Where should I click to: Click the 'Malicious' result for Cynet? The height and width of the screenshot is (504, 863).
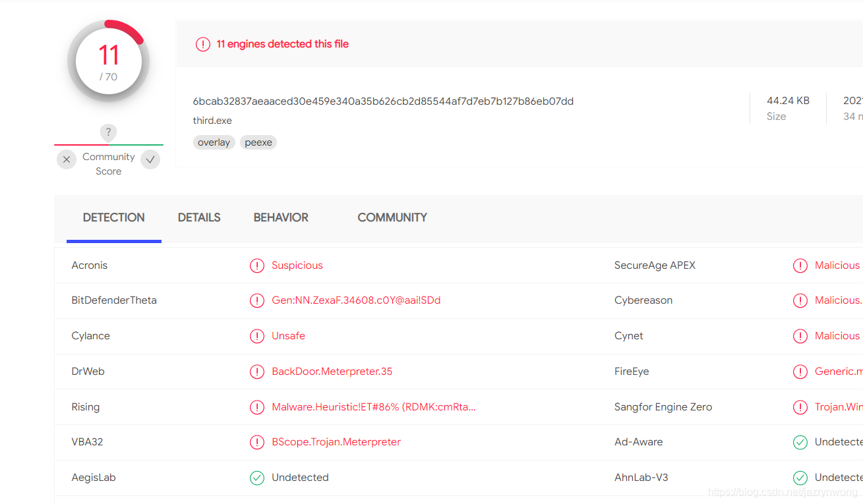837,336
